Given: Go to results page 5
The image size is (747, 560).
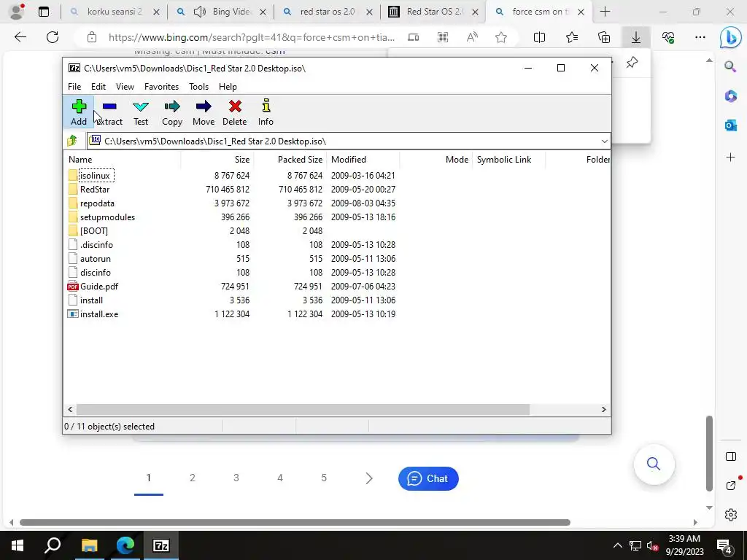Looking at the screenshot, I should tap(324, 478).
